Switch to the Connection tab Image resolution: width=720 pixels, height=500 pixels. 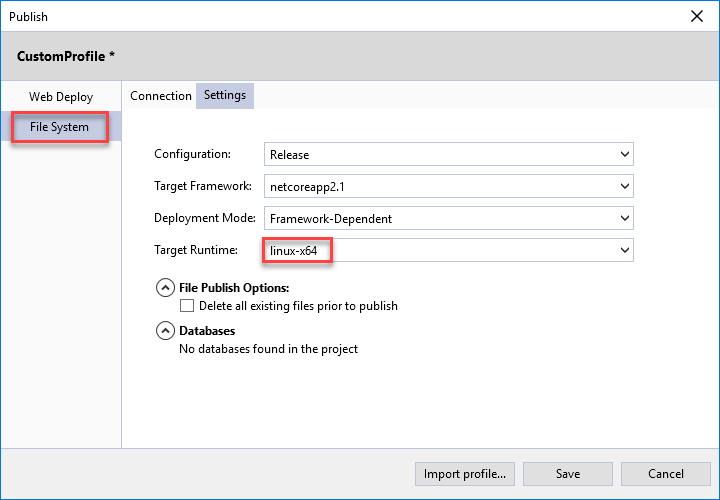[x=161, y=96]
